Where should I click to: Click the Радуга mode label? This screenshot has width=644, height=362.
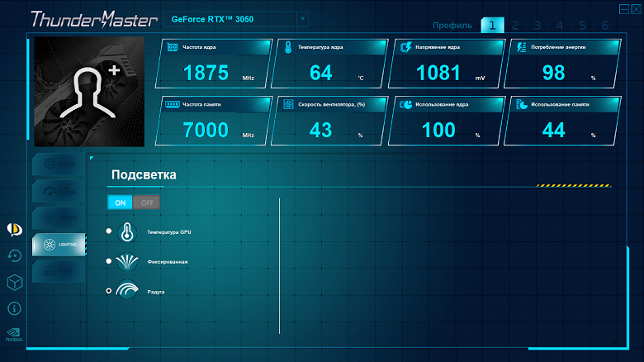coord(156,292)
